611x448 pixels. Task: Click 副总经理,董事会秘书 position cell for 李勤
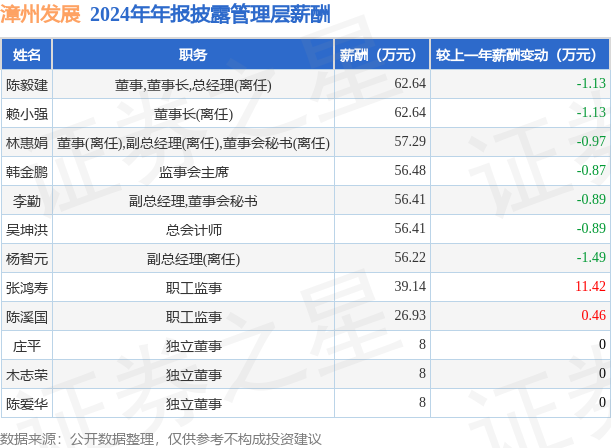pos(193,201)
